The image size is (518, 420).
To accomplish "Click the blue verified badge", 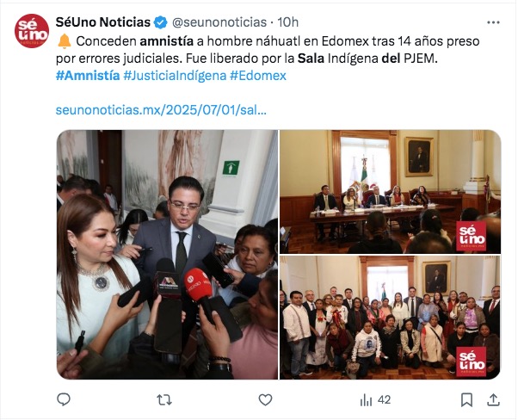I will point(161,22).
